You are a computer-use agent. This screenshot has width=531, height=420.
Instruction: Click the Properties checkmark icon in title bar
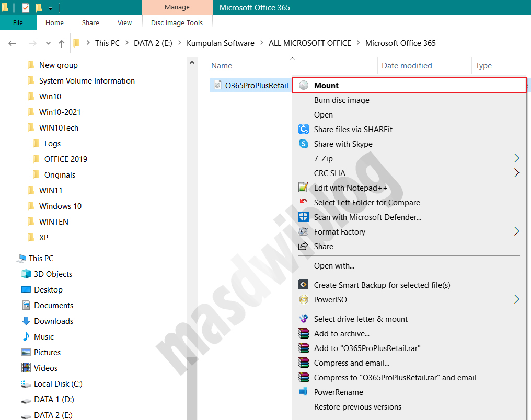point(26,7)
